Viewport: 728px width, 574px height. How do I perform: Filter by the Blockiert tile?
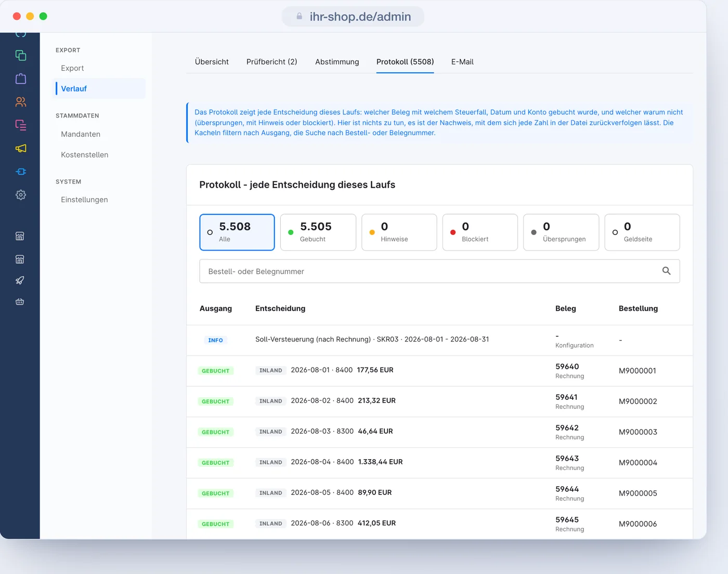point(480,232)
